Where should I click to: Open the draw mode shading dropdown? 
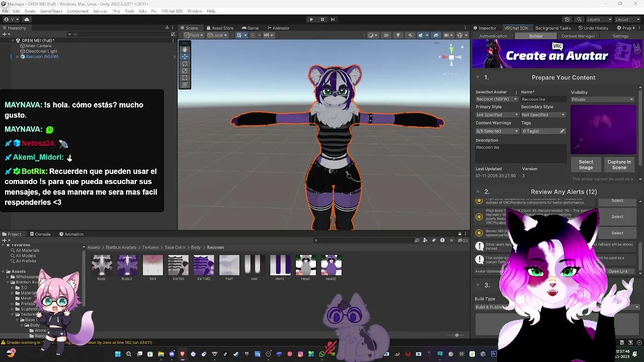pos(372,35)
